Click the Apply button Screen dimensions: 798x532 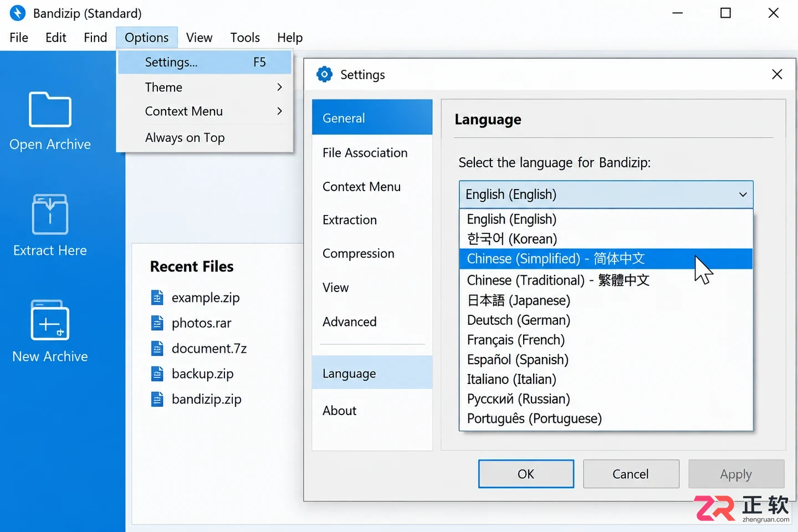[736, 474]
